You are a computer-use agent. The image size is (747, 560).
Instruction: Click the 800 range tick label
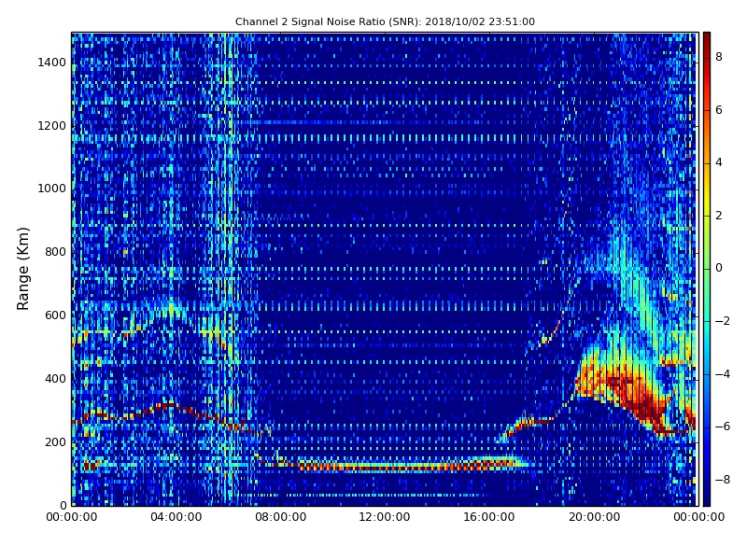(x=55, y=252)
